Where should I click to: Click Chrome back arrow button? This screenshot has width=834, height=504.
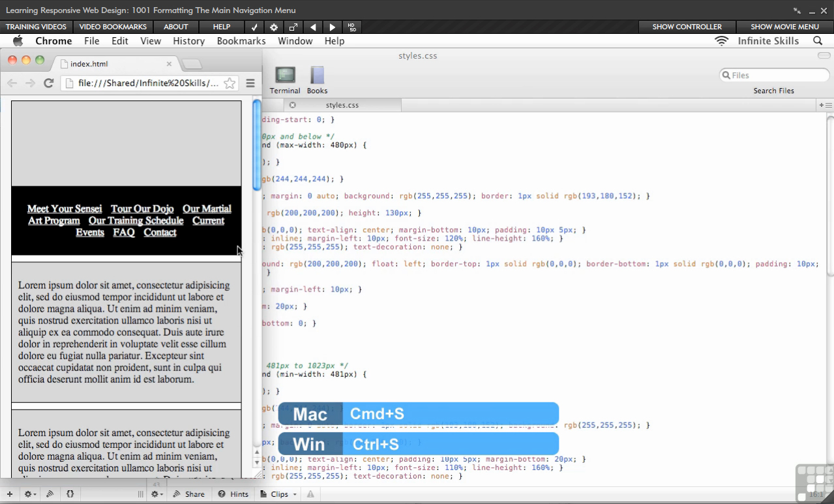click(x=12, y=83)
